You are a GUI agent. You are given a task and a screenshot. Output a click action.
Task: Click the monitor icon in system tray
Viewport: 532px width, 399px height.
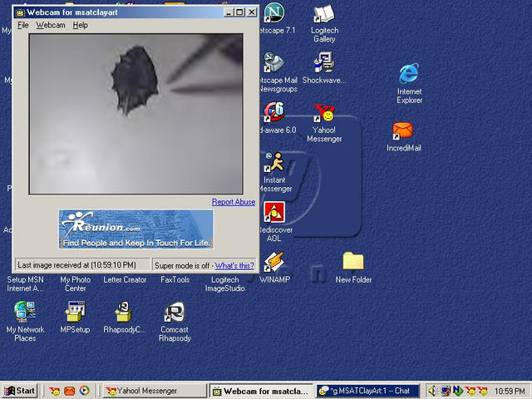[x=446, y=392]
